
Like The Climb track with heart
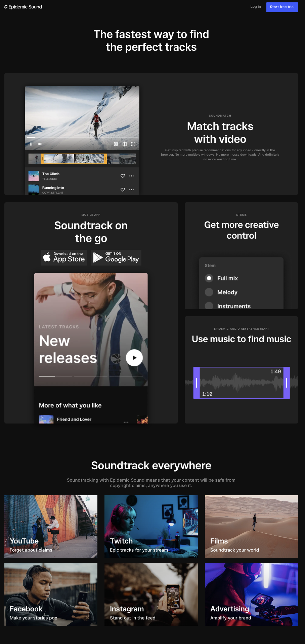123,176
